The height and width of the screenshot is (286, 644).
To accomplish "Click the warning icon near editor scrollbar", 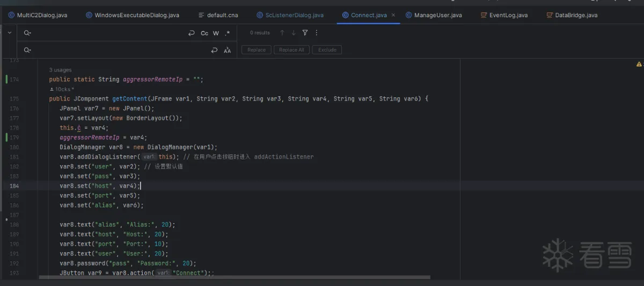I will (x=639, y=64).
